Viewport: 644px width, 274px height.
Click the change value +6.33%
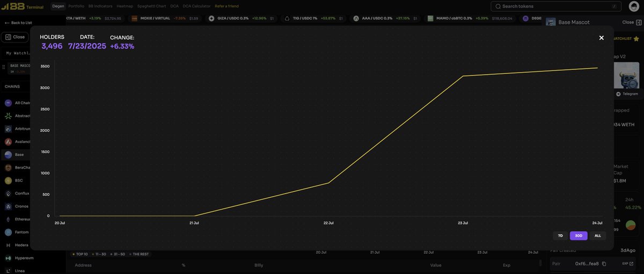[x=122, y=46]
